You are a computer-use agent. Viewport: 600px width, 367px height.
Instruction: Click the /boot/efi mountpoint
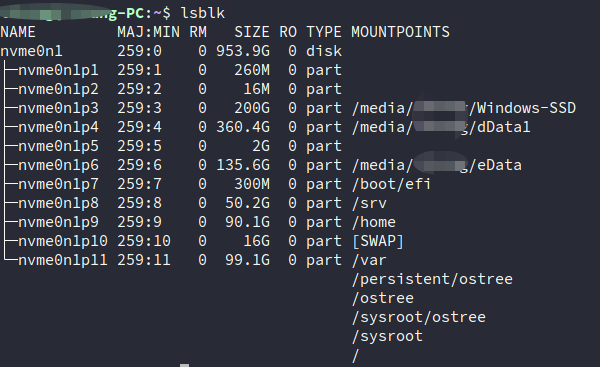[391, 184]
